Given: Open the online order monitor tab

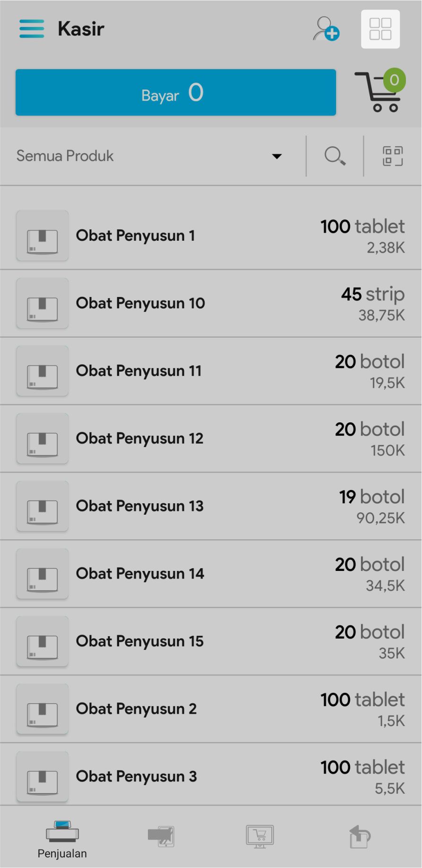Looking at the screenshot, I should [x=259, y=836].
